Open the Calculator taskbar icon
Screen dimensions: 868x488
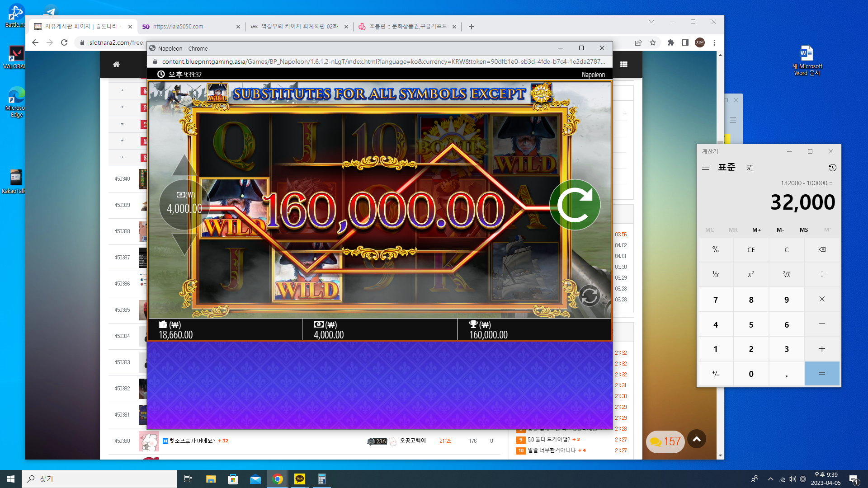click(x=322, y=479)
